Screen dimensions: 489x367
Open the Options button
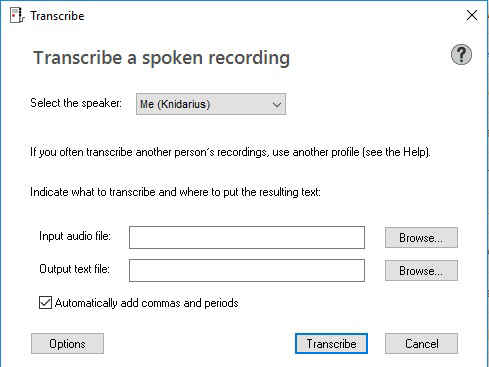pos(67,344)
